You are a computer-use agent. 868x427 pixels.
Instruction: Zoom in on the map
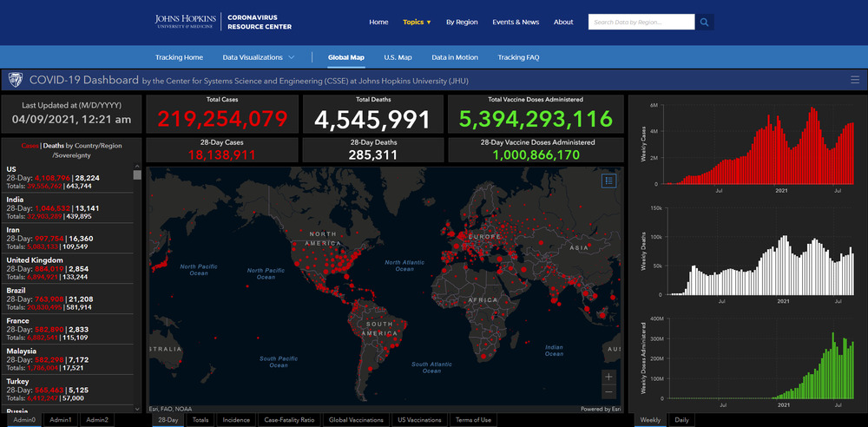[x=608, y=377]
